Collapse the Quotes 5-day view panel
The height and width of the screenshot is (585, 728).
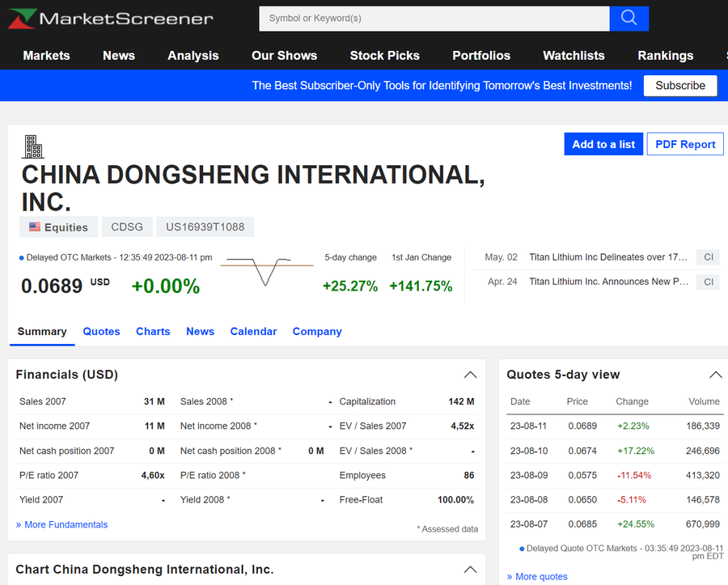pyautogui.click(x=716, y=375)
